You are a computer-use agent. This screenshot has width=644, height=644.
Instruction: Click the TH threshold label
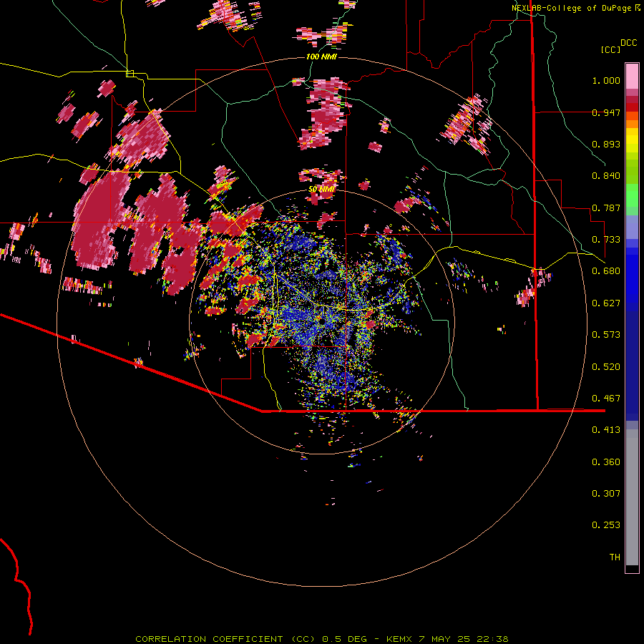pos(615,557)
